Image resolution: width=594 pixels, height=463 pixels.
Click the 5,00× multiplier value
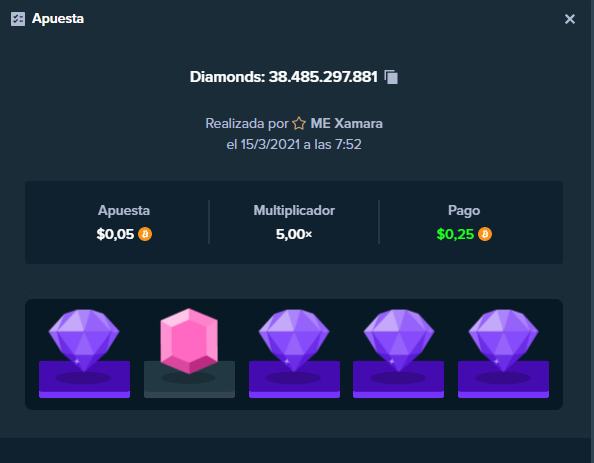[x=294, y=234]
